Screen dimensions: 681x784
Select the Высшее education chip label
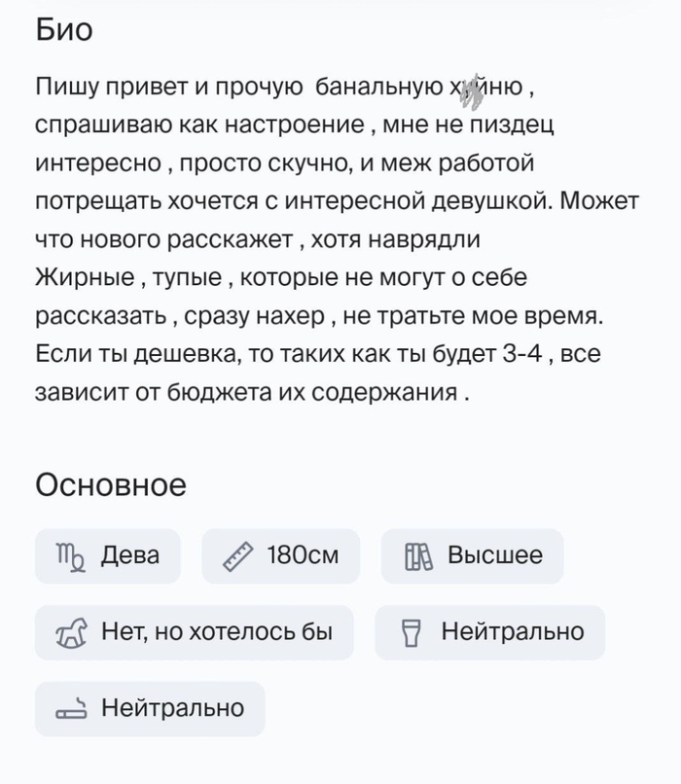pyautogui.click(x=494, y=556)
